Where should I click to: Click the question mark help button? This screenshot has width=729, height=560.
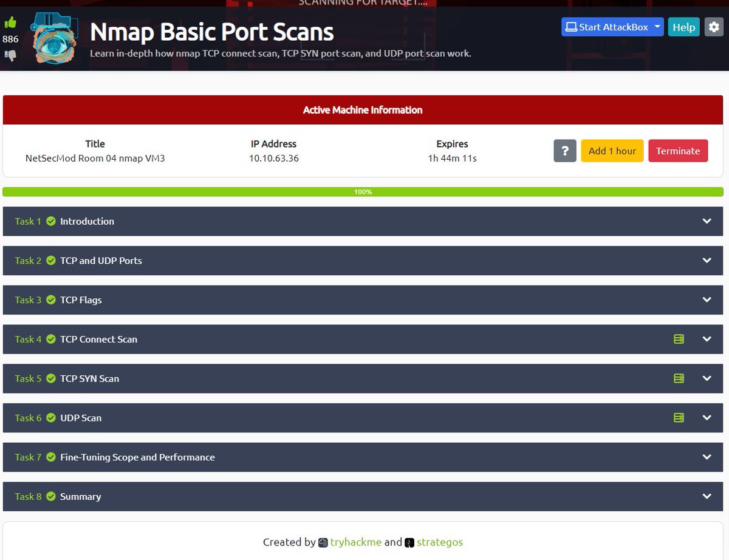pos(565,151)
